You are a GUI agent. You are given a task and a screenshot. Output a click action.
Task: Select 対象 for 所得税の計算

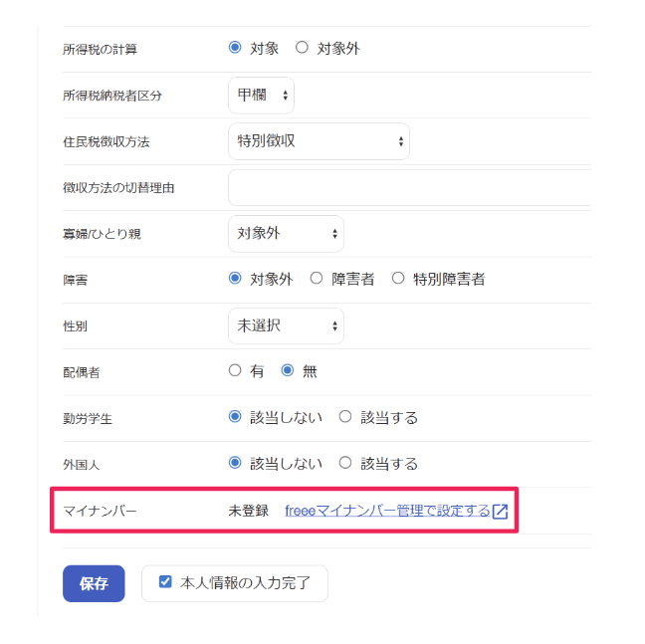(235, 48)
